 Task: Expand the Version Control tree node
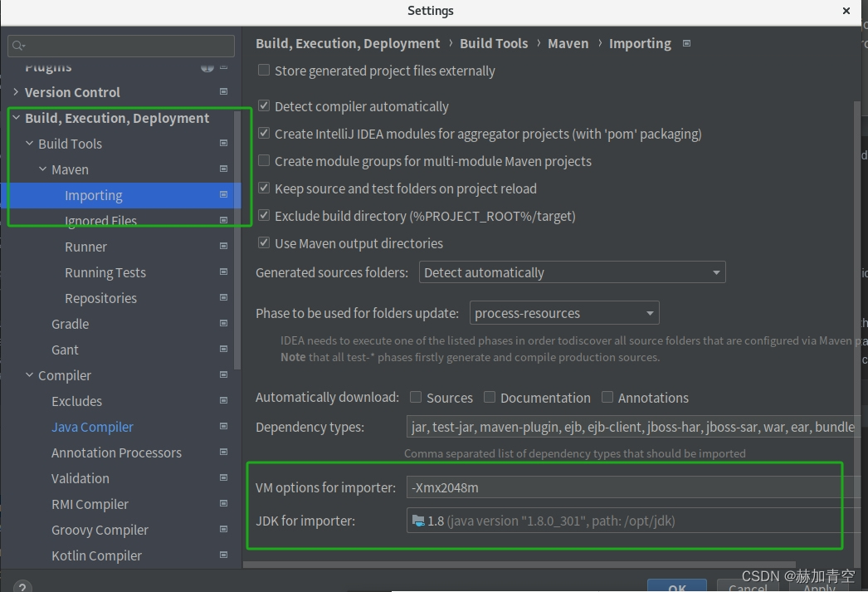(x=16, y=92)
